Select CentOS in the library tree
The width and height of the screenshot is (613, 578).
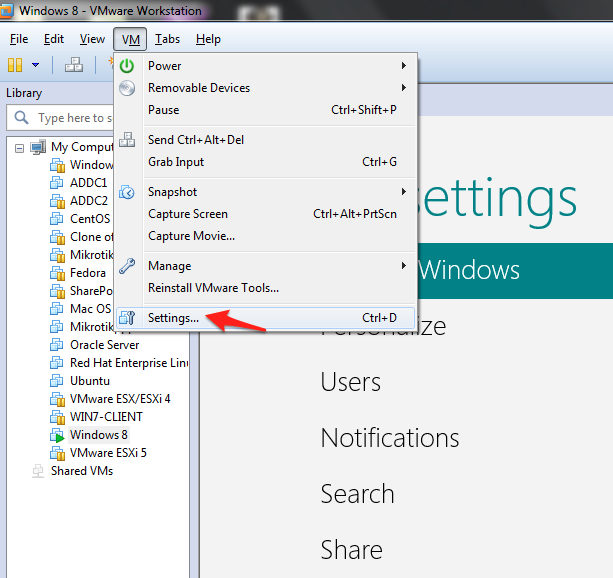(x=90, y=219)
